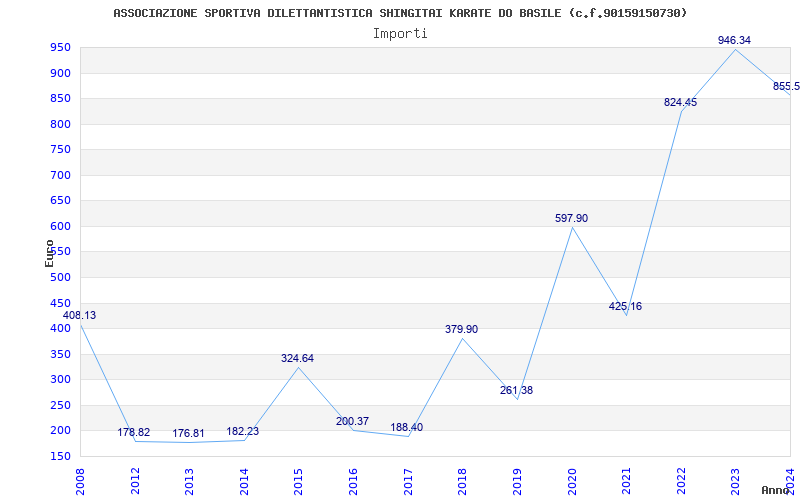Click the 2020 x-axis year label
Screen dimensions: 800x500
(x=571, y=481)
